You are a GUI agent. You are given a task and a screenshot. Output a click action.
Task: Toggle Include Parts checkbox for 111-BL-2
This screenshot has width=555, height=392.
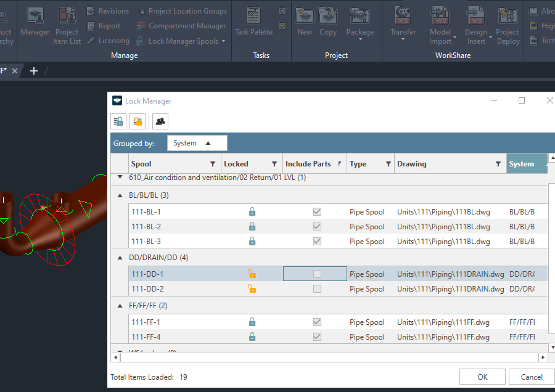pos(317,226)
